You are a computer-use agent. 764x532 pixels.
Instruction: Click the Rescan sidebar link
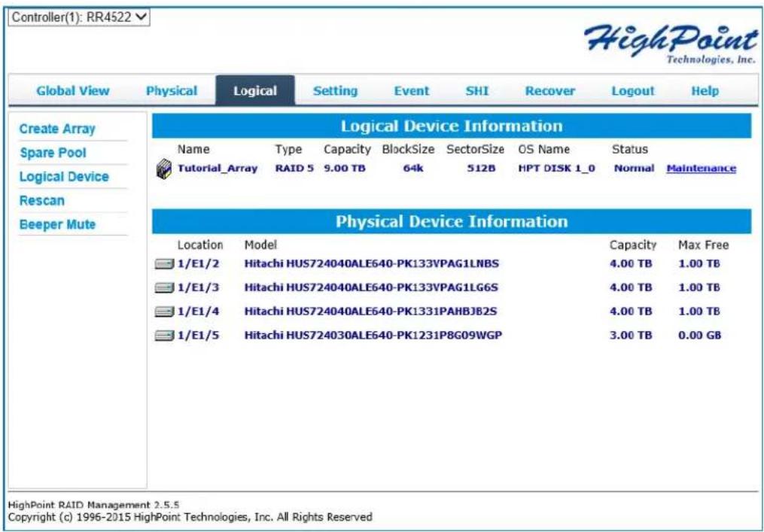point(42,201)
